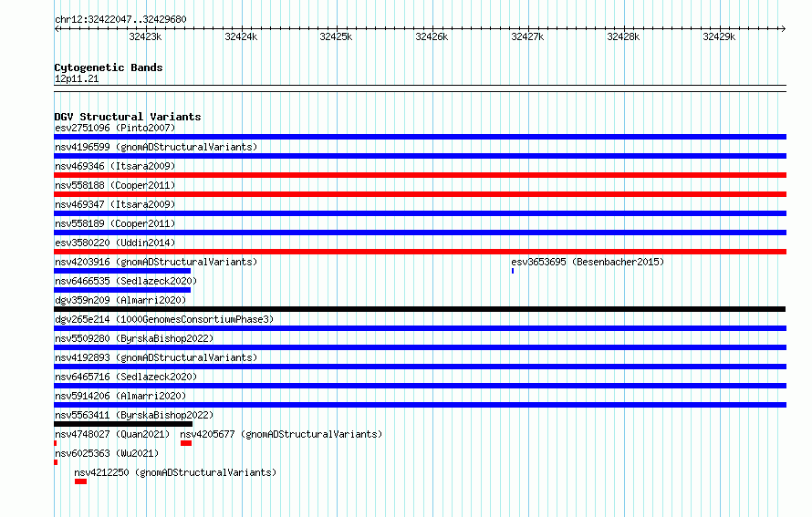Click the nsv558188 (Cooper2011) label
The width and height of the screenshot is (812, 517).
(x=115, y=185)
